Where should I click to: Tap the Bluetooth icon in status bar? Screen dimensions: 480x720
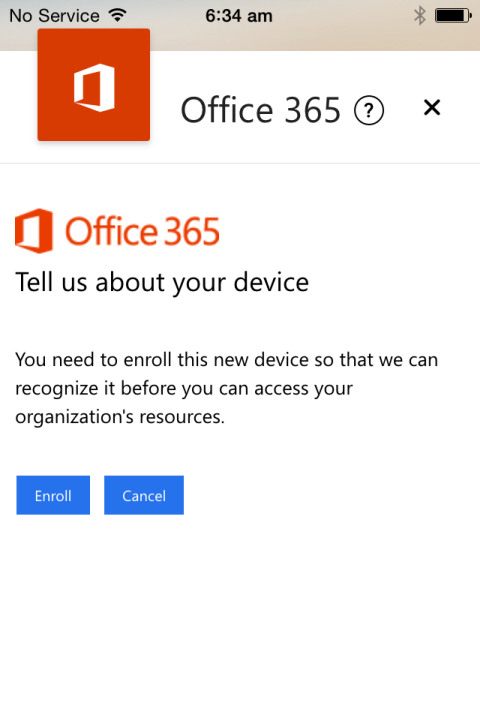click(419, 16)
